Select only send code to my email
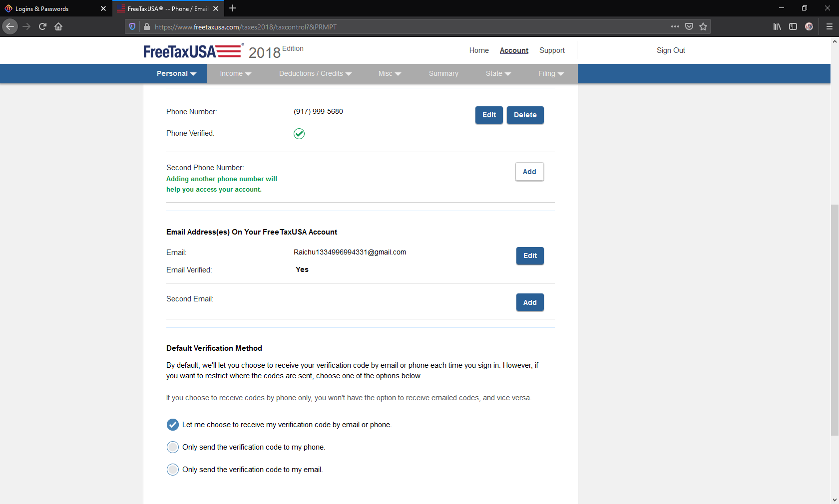 pos(173,470)
